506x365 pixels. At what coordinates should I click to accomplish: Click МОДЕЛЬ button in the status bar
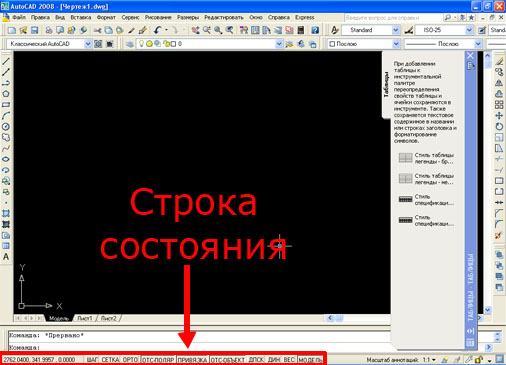click(310, 360)
